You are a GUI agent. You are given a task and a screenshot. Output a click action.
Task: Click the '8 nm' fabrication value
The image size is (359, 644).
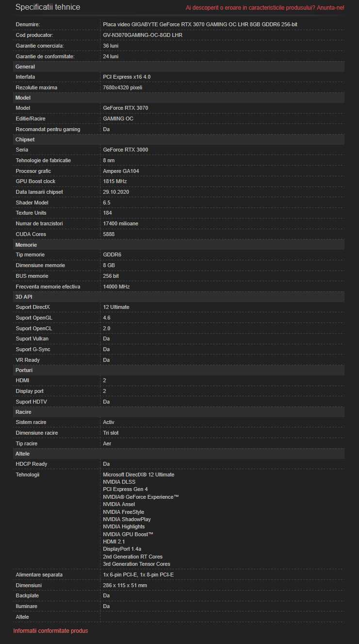pos(109,160)
